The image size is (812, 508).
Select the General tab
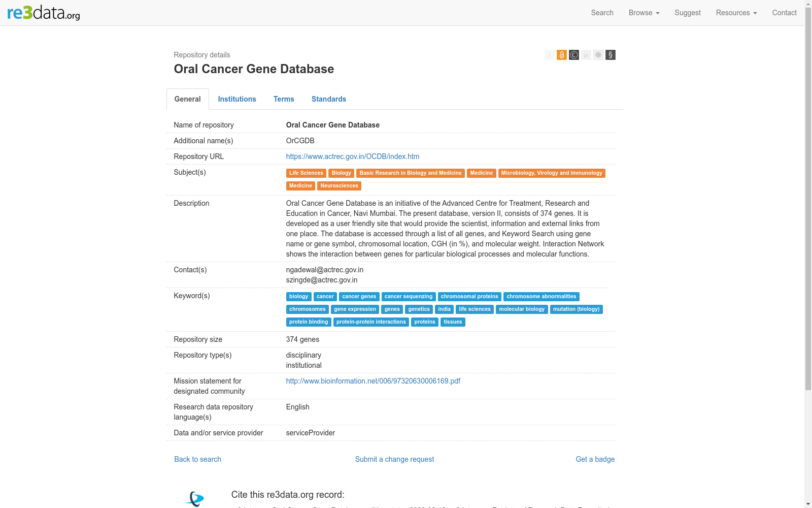pyautogui.click(x=188, y=99)
